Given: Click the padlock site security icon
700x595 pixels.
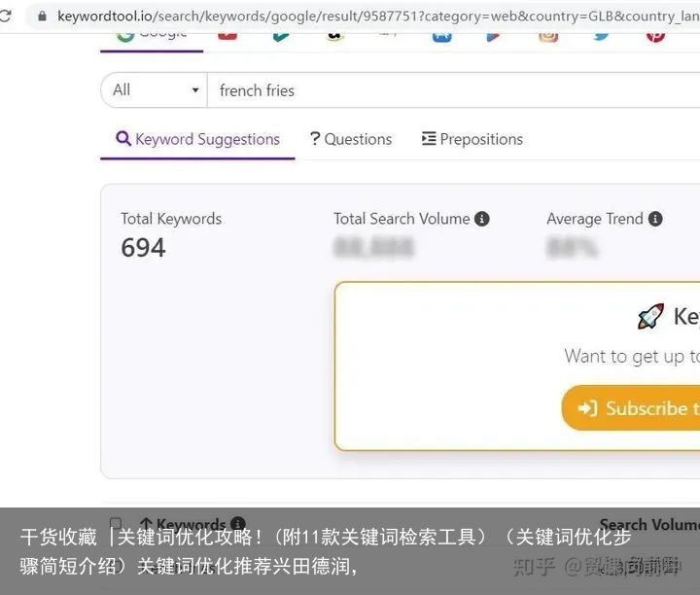Looking at the screenshot, I should (42, 17).
